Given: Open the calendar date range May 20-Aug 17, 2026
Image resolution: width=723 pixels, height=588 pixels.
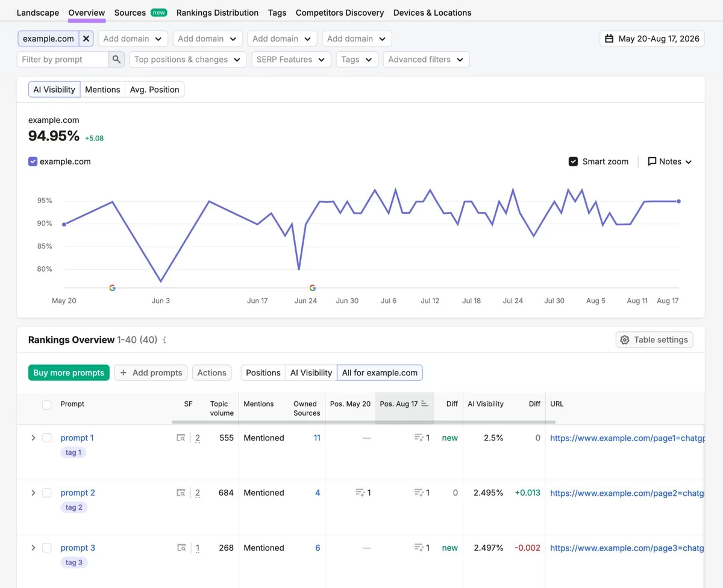Looking at the screenshot, I should [652, 39].
